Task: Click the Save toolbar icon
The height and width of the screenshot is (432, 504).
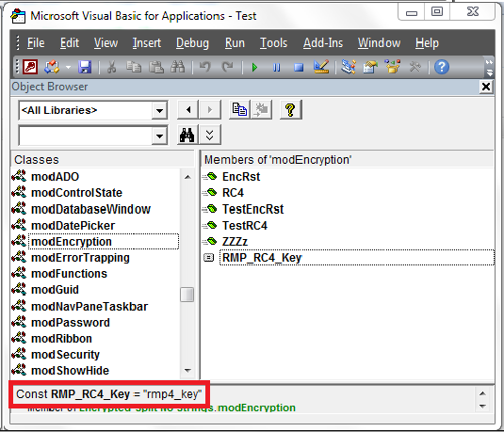Action: (x=85, y=67)
